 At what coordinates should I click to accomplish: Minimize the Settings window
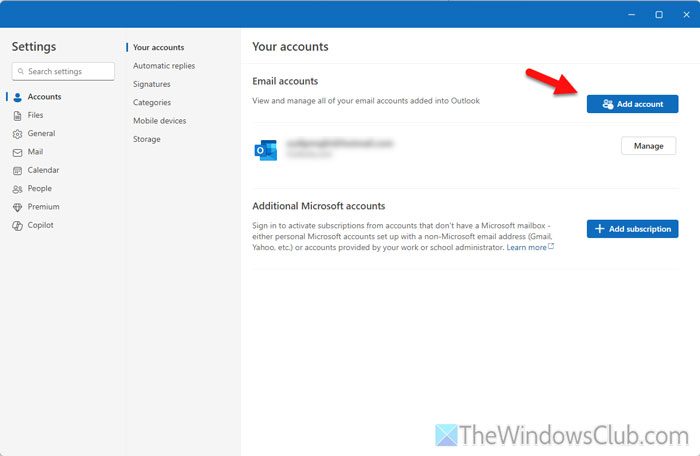point(631,15)
